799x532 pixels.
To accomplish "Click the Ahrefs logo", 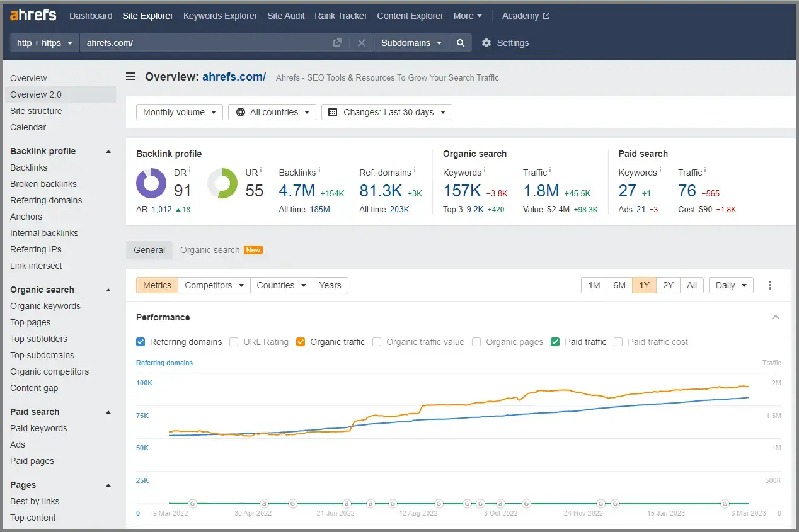I will coord(33,15).
